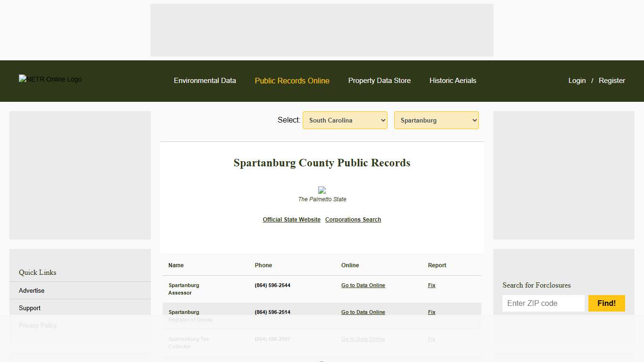This screenshot has height=362, width=644.
Task: Open the South Carolina state dropdown
Action: [345, 120]
